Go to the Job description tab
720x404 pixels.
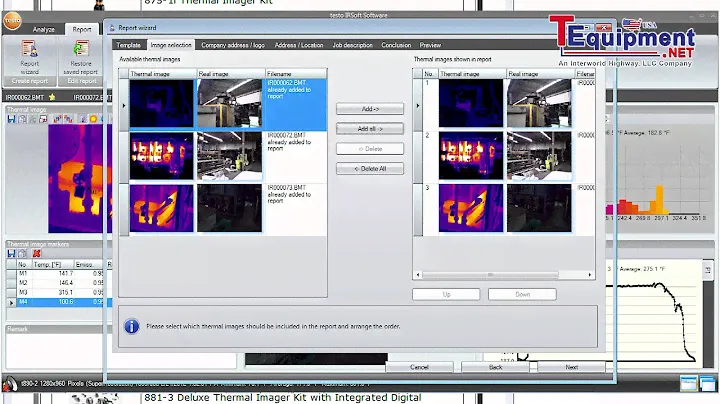(x=351, y=45)
